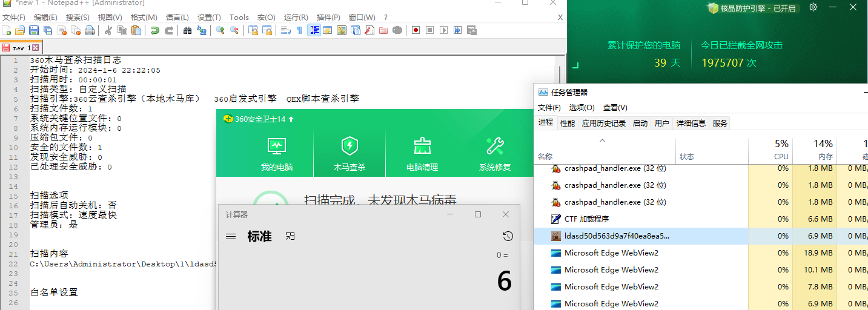Switch to the 服务 tab in Task Manager
The image size is (868, 310).
720,123
